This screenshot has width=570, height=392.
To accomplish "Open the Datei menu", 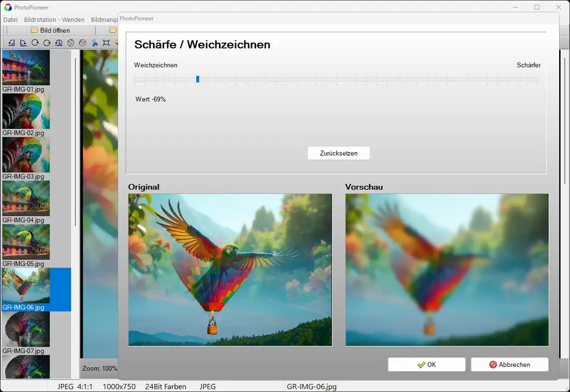I will click(x=10, y=20).
